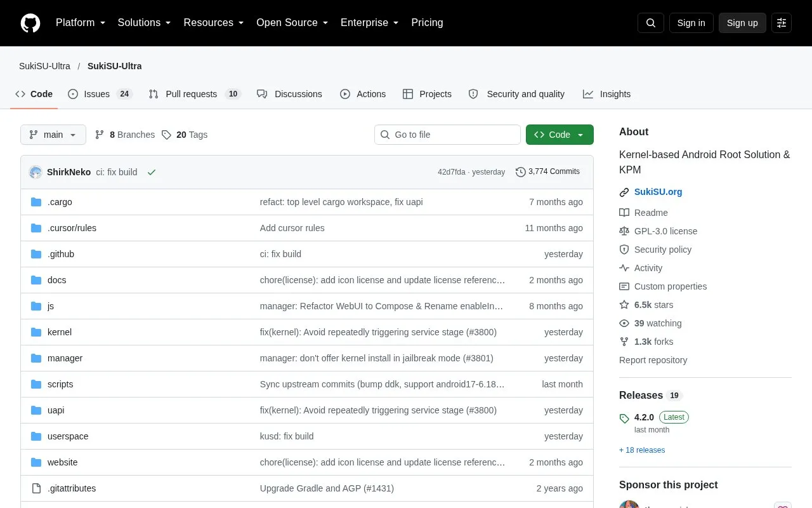This screenshot has height=508, width=812.
Task: Click the tag icon beside release 4.2.0
Action: click(x=624, y=418)
